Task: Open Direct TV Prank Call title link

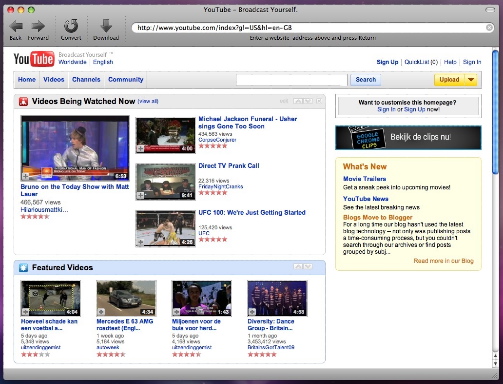Action: click(229, 166)
